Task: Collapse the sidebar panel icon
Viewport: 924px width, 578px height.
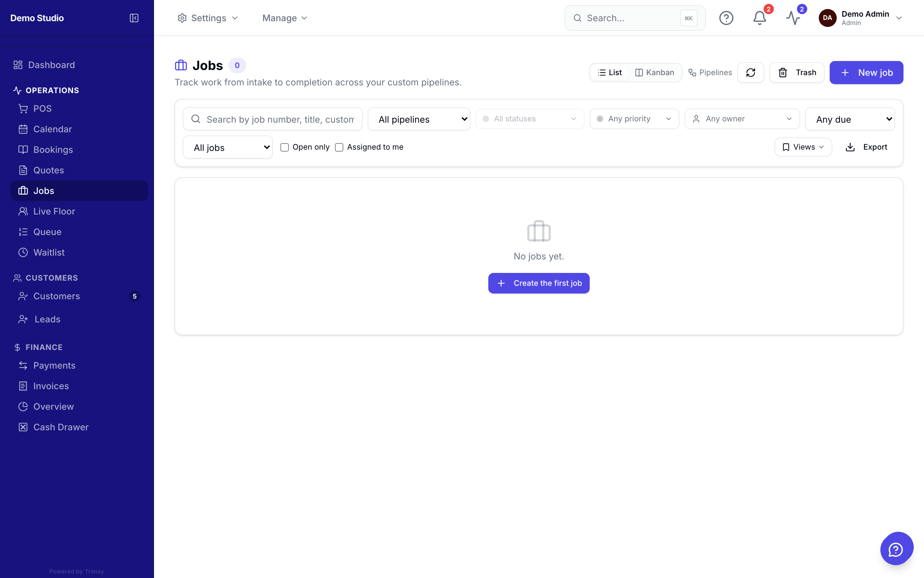Action: [134, 18]
